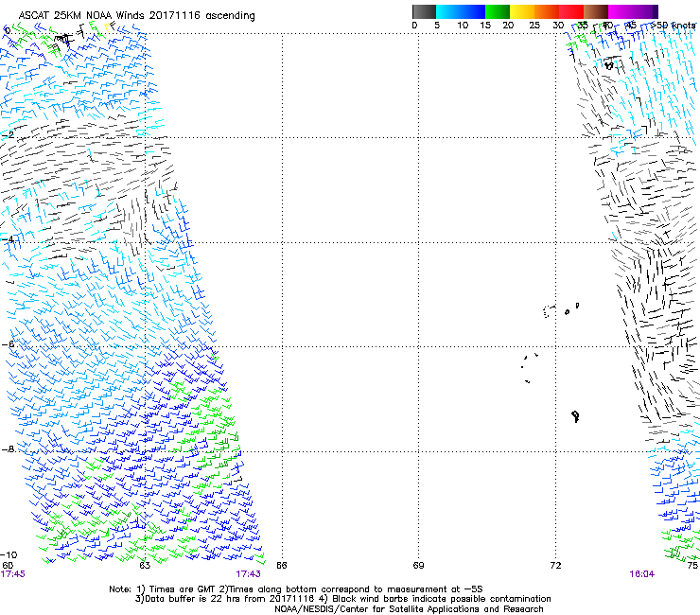
Task: Click the legend label '25'
Action: tap(534, 25)
